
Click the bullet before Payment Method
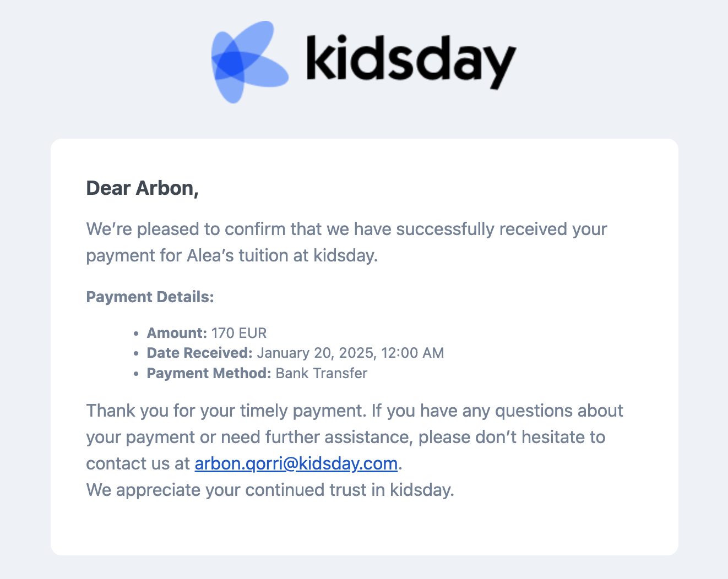(136, 374)
